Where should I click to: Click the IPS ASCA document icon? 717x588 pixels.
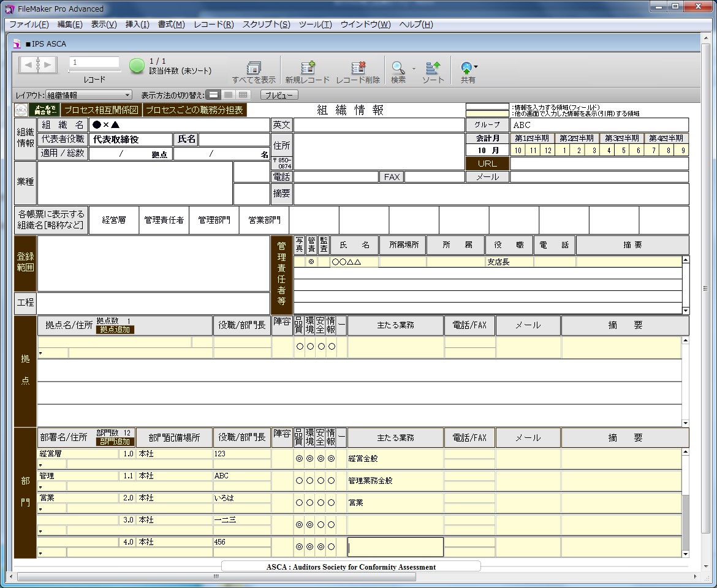point(17,44)
